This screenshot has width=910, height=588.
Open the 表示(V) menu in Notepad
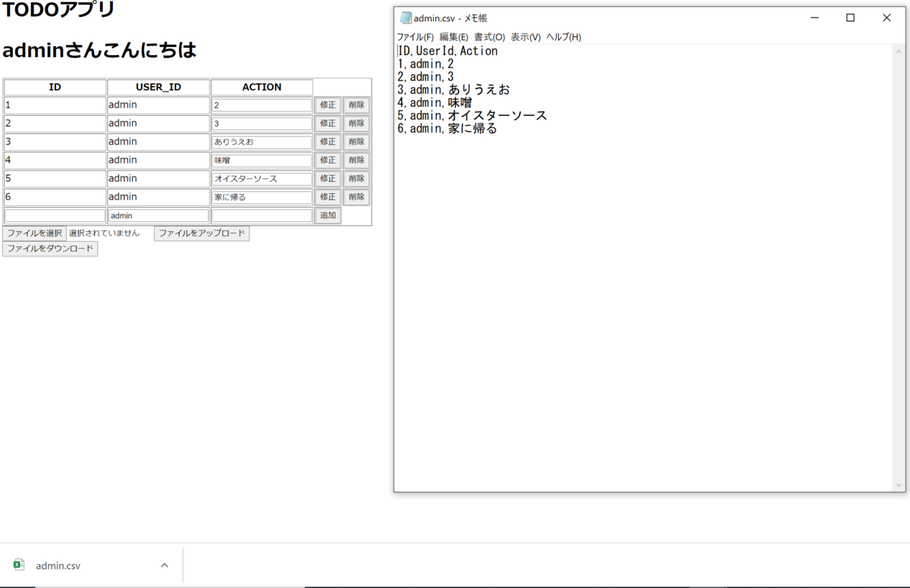click(526, 37)
